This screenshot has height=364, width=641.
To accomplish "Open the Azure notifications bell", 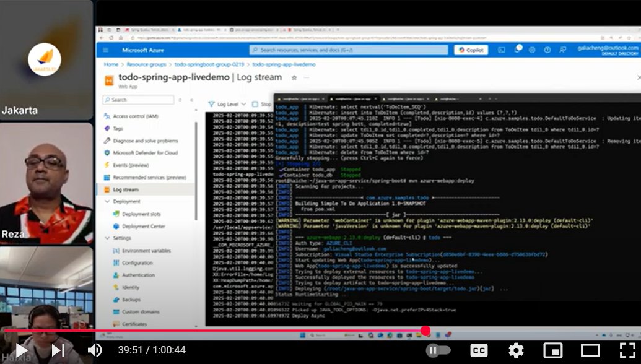I will 517,50.
